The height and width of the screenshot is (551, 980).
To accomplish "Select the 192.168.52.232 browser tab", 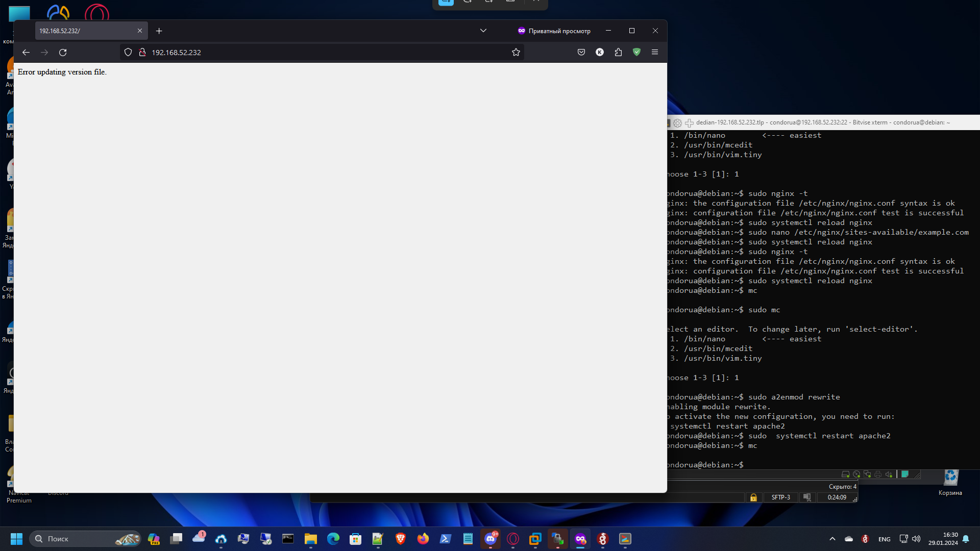I will [82, 31].
